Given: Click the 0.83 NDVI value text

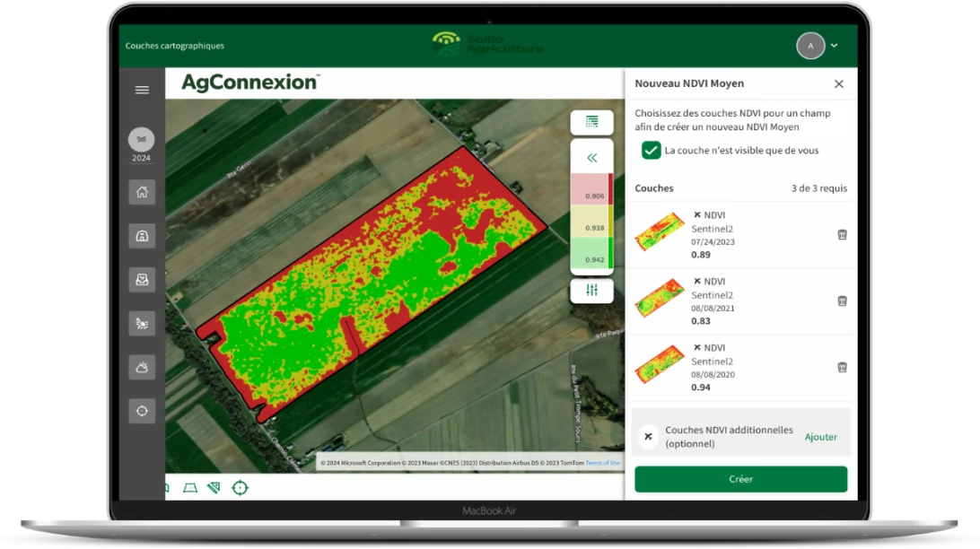Looking at the screenshot, I should (701, 321).
